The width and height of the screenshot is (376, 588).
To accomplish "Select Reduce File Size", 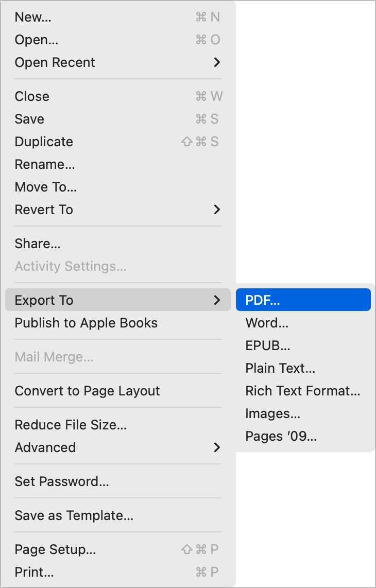I will (71, 425).
